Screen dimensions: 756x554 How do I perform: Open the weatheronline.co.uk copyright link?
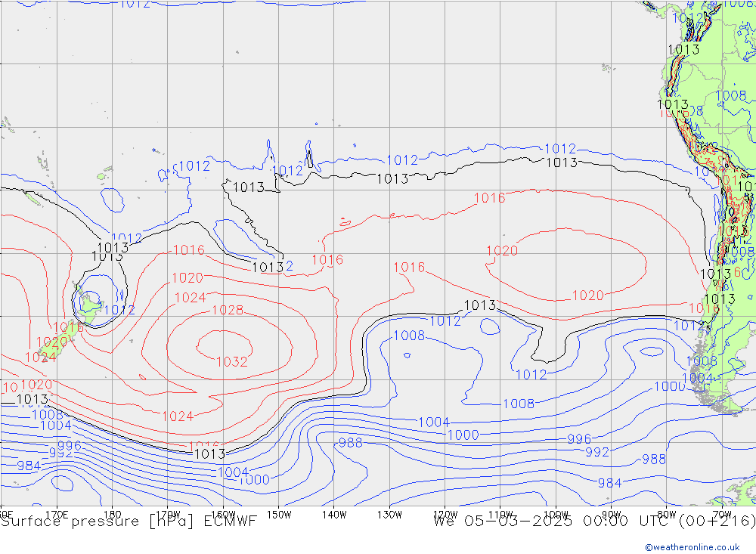click(x=692, y=546)
